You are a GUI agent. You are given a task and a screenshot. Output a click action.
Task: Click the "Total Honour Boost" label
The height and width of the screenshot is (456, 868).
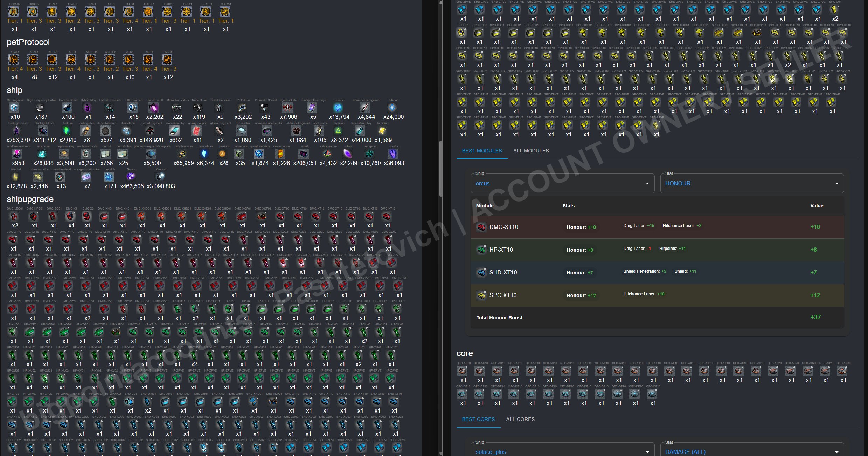coord(499,318)
